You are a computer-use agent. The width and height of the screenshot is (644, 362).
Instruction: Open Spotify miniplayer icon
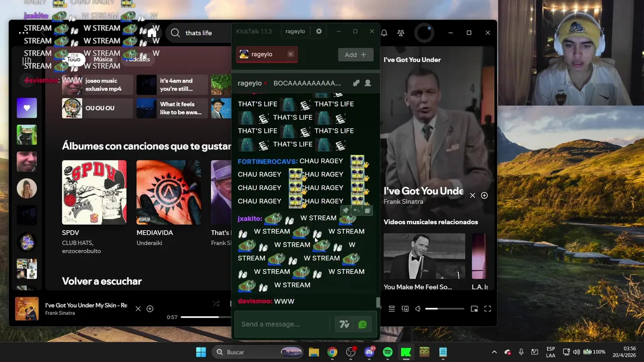pos(474,309)
